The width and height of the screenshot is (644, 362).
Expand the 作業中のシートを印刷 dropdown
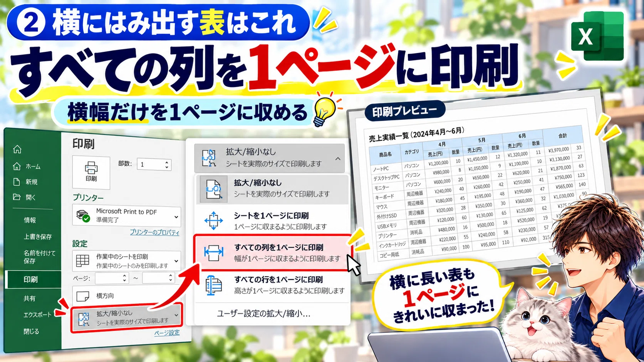coord(127,261)
